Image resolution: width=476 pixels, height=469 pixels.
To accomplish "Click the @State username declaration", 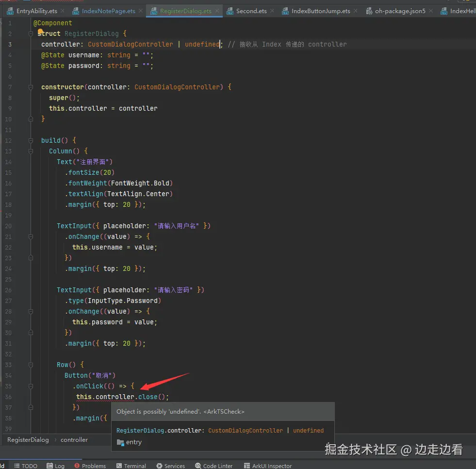I will [97, 55].
